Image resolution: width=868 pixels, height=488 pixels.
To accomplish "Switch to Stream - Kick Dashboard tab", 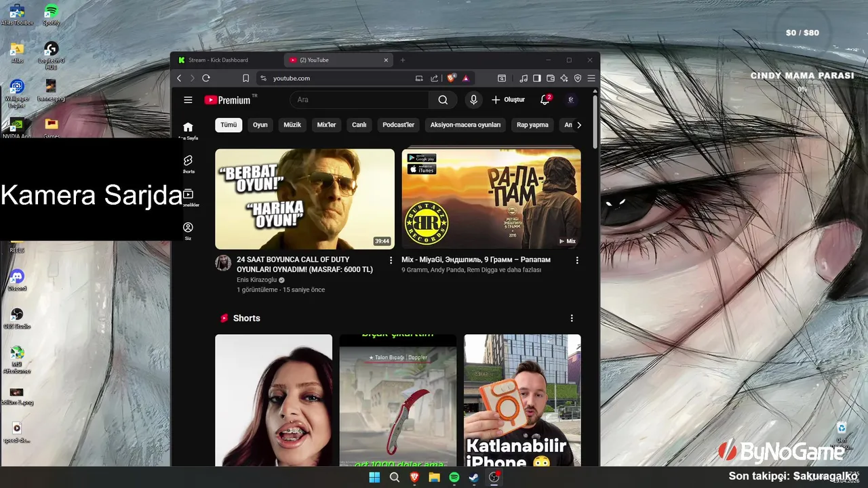I will 227,60.
